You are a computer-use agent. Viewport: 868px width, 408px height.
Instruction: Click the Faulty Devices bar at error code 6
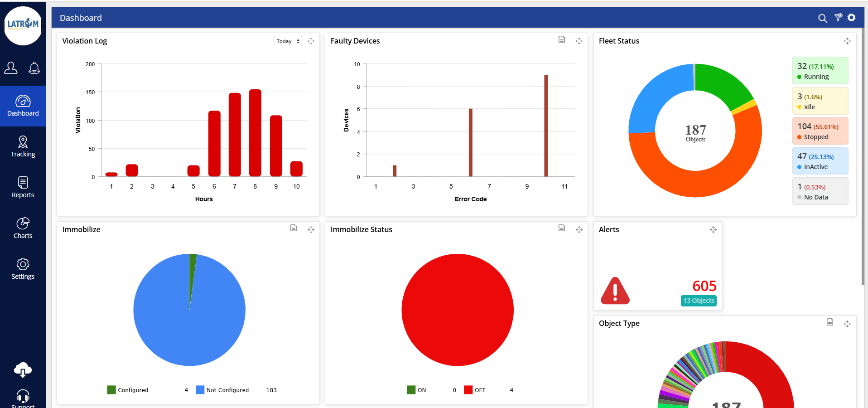[470, 142]
